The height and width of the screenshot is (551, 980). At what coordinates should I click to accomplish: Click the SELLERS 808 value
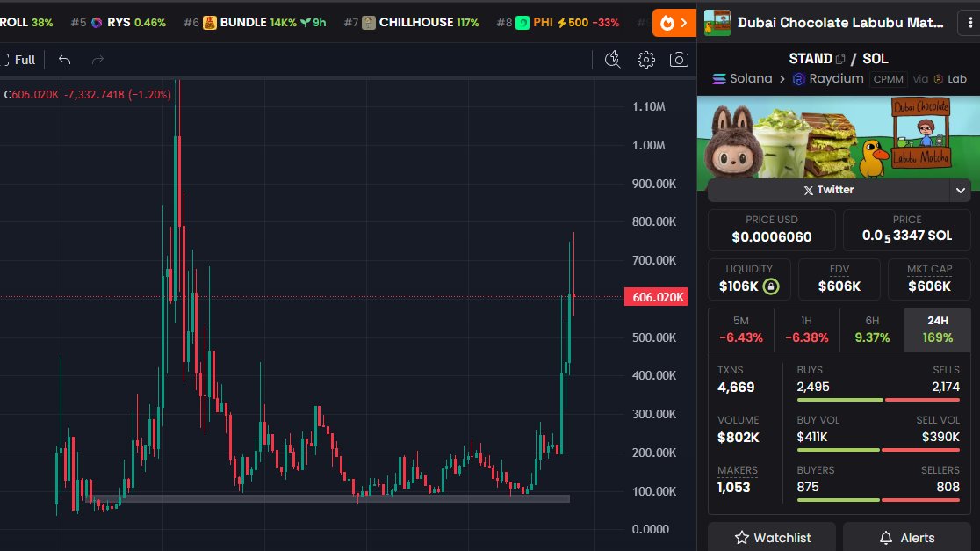[x=948, y=487]
